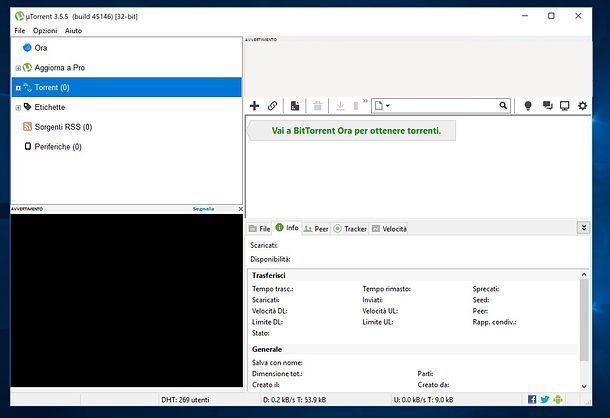Click the remote monitor icon
Image resolution: width=610 pixels, height=418 pixels.
[564, 105]
